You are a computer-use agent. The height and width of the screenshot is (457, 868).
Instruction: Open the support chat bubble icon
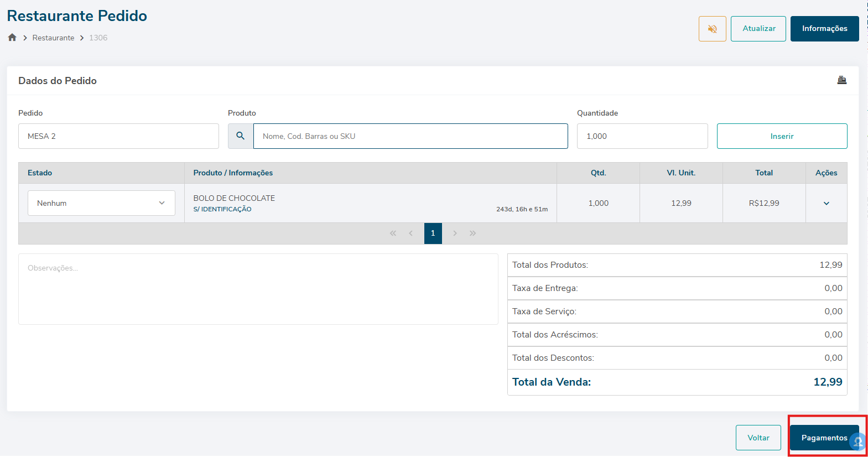point(858,442)
